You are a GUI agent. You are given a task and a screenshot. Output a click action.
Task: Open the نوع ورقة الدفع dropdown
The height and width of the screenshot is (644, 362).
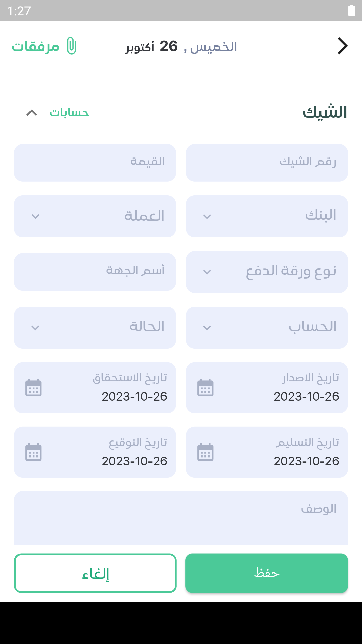click(x=267, y=272)
